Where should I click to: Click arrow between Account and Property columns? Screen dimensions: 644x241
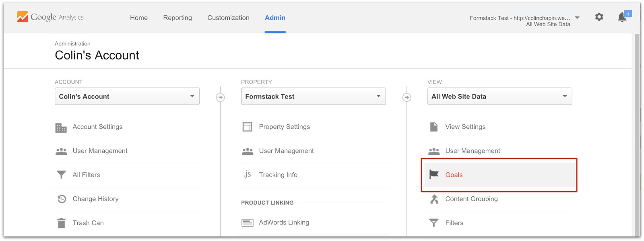220,97
